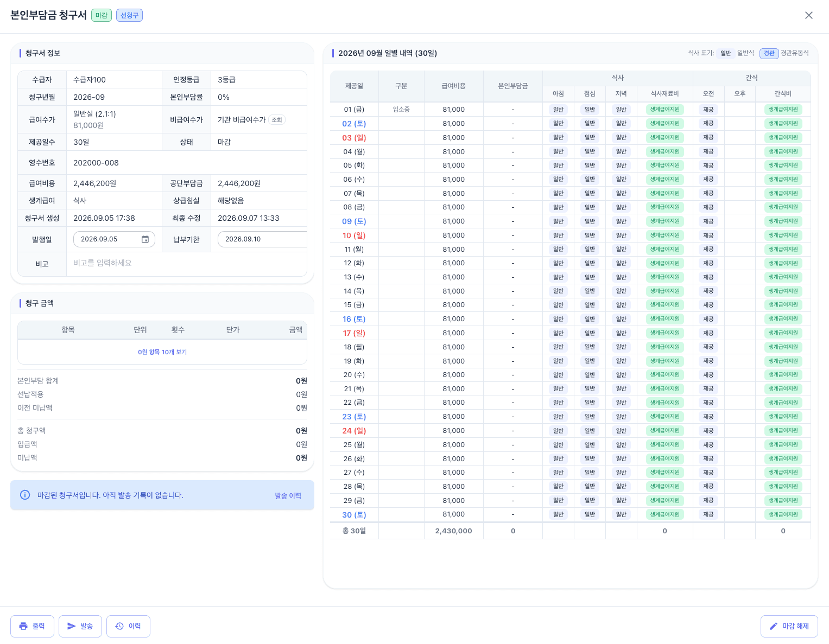Focus the 비고 memo input field
829x644 pixels.
(x=186, y=263)
